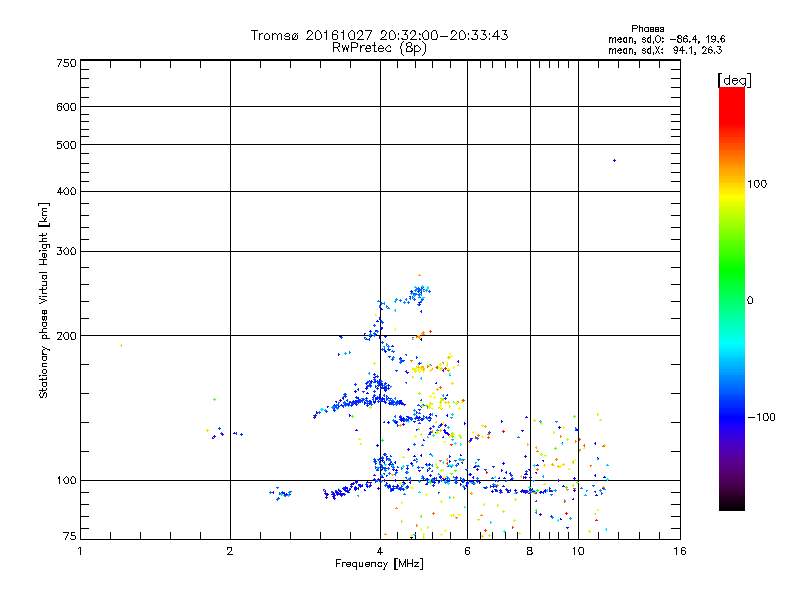Click the x-axis tick label '6'
The image size is (800, 600).
coord(467,551)
